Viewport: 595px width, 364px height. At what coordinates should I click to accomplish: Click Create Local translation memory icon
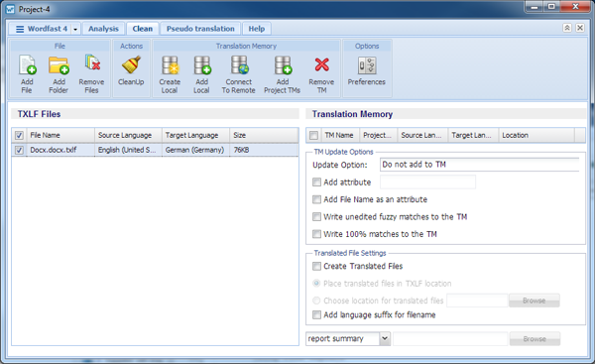[x=170, y=65]
